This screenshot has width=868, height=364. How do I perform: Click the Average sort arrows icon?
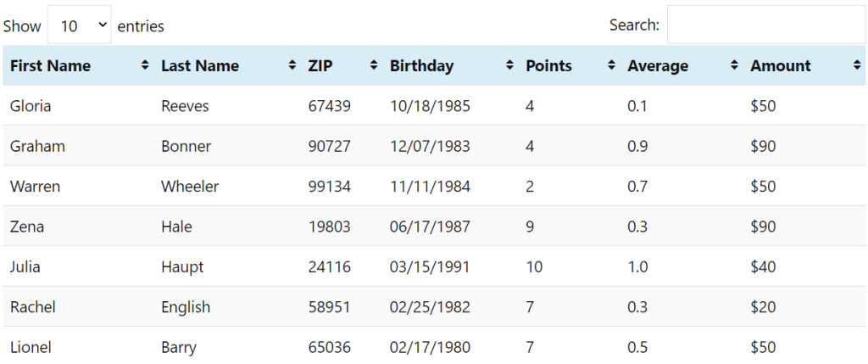[735, 65]
